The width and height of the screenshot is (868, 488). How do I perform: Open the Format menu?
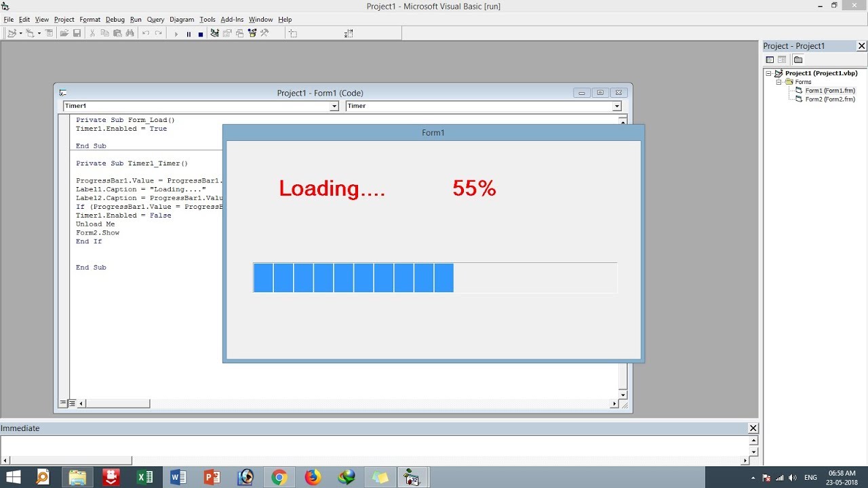90,20
